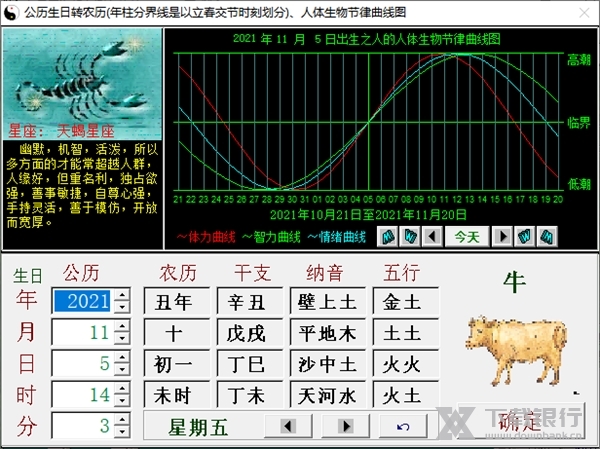Click the 戊戌 month ganzhi cell
Screen dimensions: 600x449
pyautogui.click(x=249, y=333)
